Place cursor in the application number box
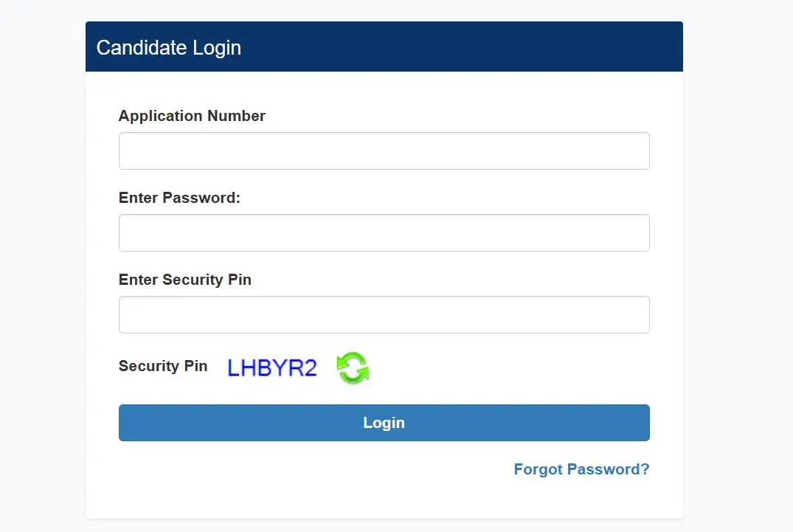Image resolution: width=793 pixels, height=532 pixels. pyautogui.click(x=384, y=151)
